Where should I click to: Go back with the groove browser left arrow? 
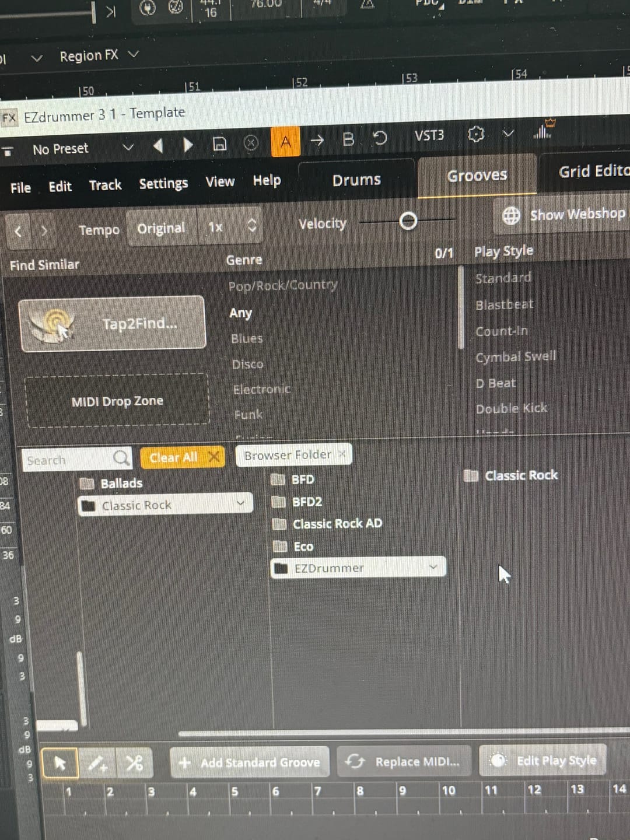[x=18, y=232]
